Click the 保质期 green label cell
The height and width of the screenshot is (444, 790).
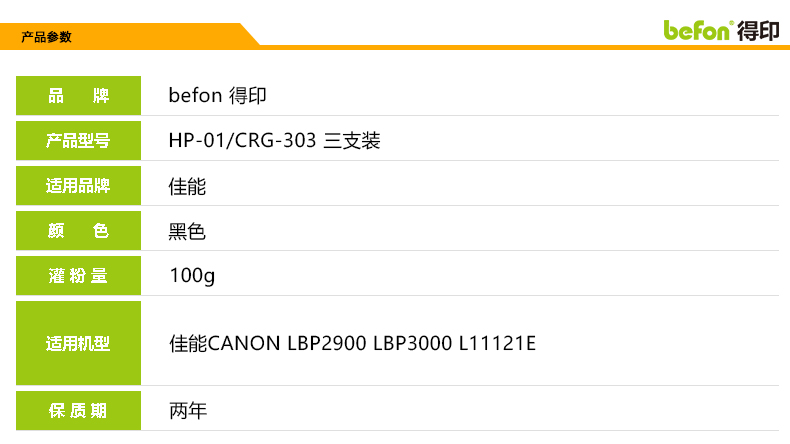tap(78, 411)
